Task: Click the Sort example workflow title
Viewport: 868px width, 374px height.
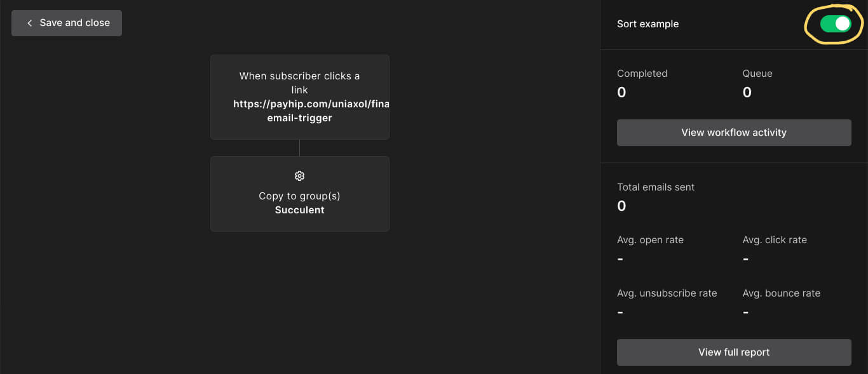Action: [x=648, y=24]
